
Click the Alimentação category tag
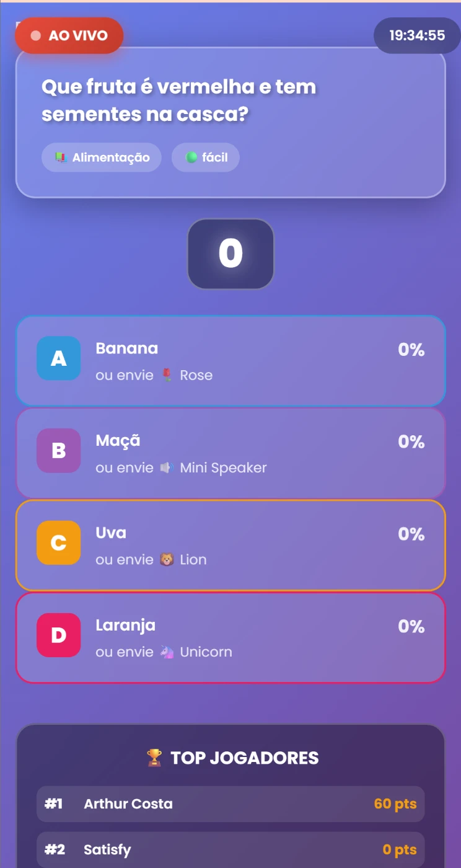point(102,157)
